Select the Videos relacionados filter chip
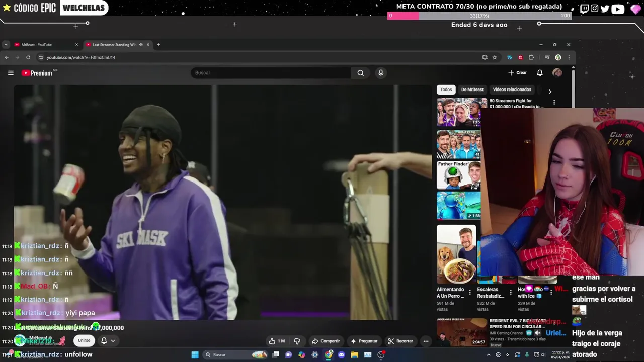The image size is (644, 362). click(x=512, y=89)
